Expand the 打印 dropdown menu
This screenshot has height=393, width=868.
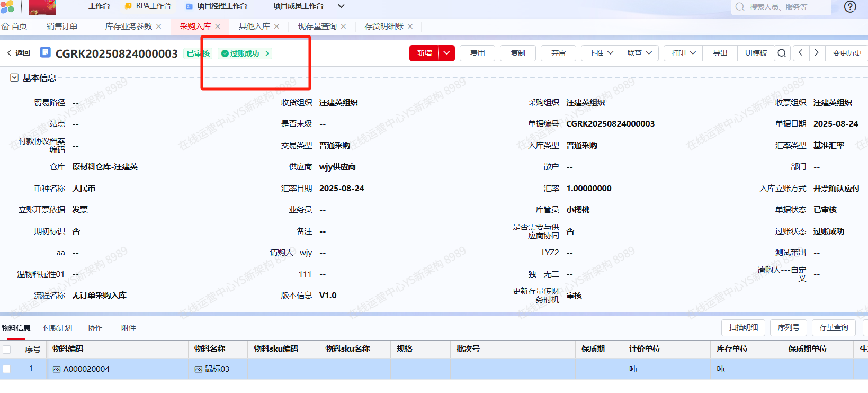(x=683, y=53)
